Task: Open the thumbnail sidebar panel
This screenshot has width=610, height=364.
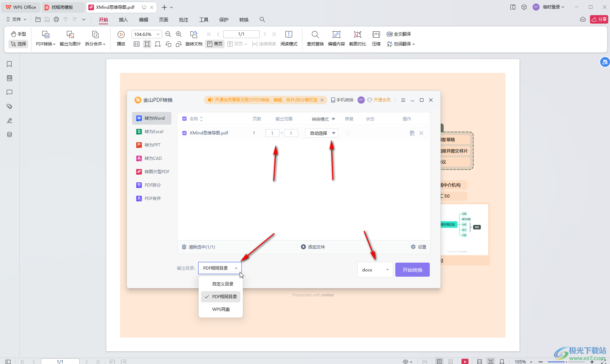Action: [x=10, y=78]
